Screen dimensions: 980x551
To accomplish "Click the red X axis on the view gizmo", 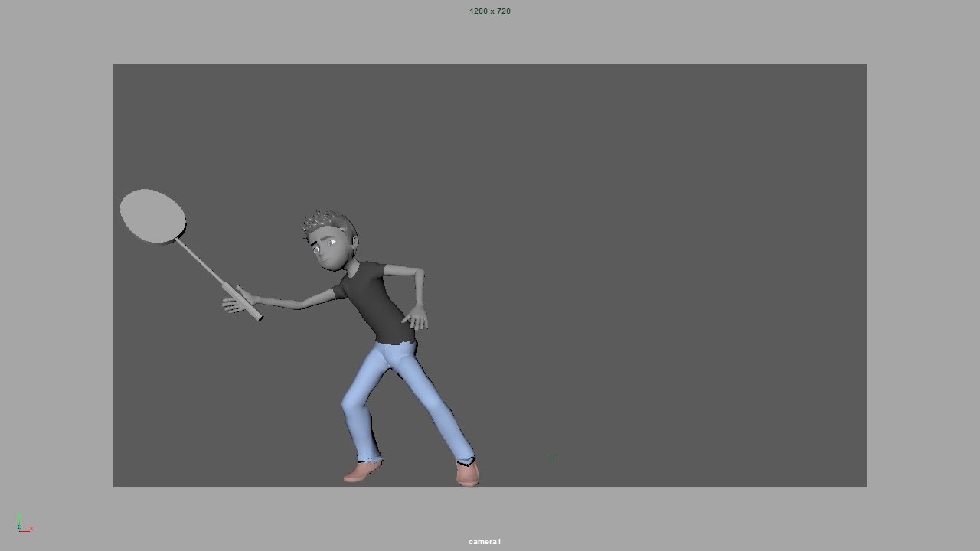I will click(x=25, y=531).
